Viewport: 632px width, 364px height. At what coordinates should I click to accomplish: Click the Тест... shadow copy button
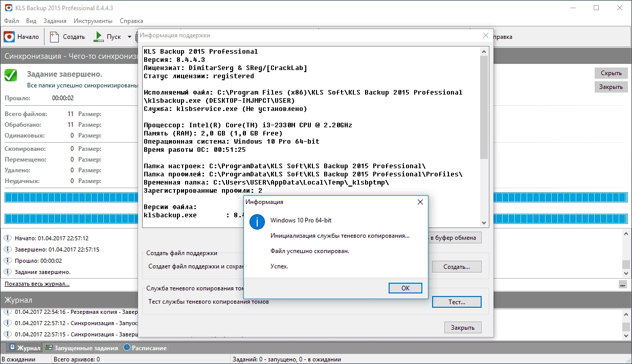coord(457,302)
